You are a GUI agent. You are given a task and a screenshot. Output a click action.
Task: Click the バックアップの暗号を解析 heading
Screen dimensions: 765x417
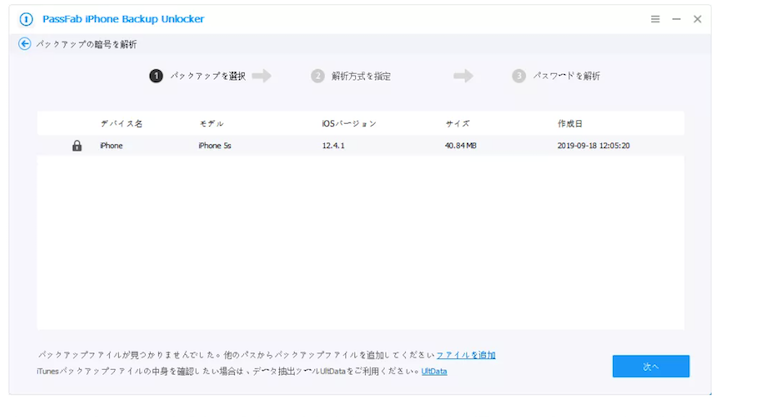coord(86,44)
